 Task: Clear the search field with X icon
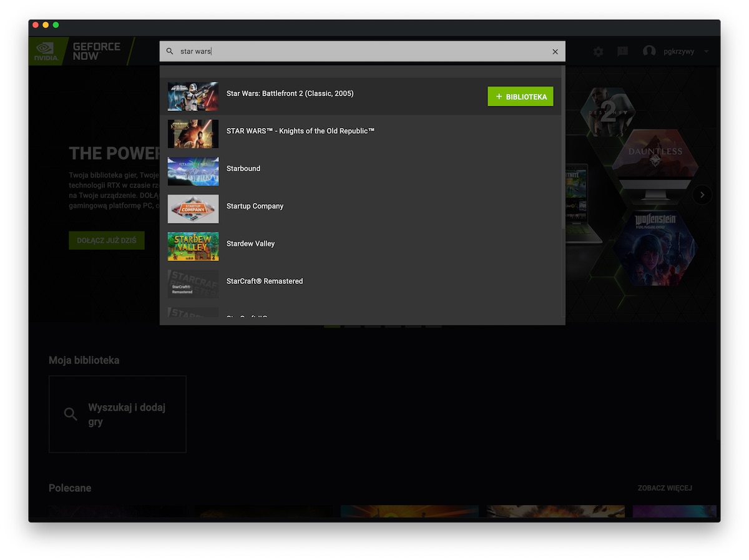pos(555,52)
